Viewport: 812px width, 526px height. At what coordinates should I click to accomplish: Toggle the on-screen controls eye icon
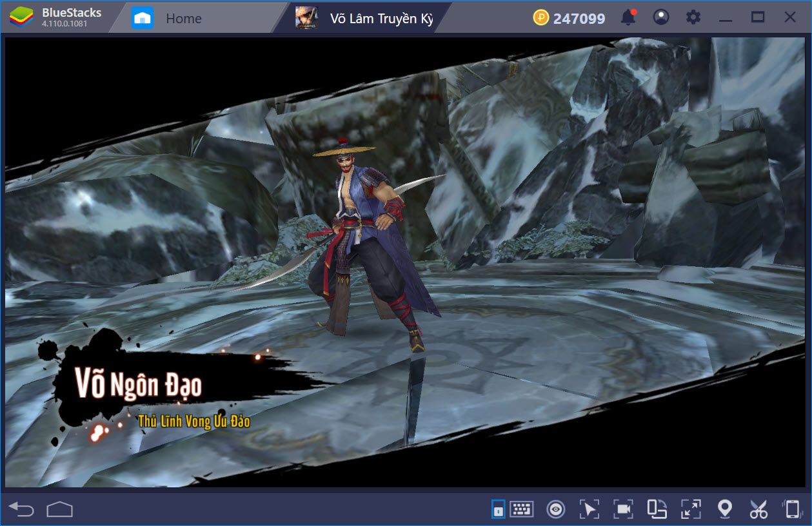pos(555,509)
